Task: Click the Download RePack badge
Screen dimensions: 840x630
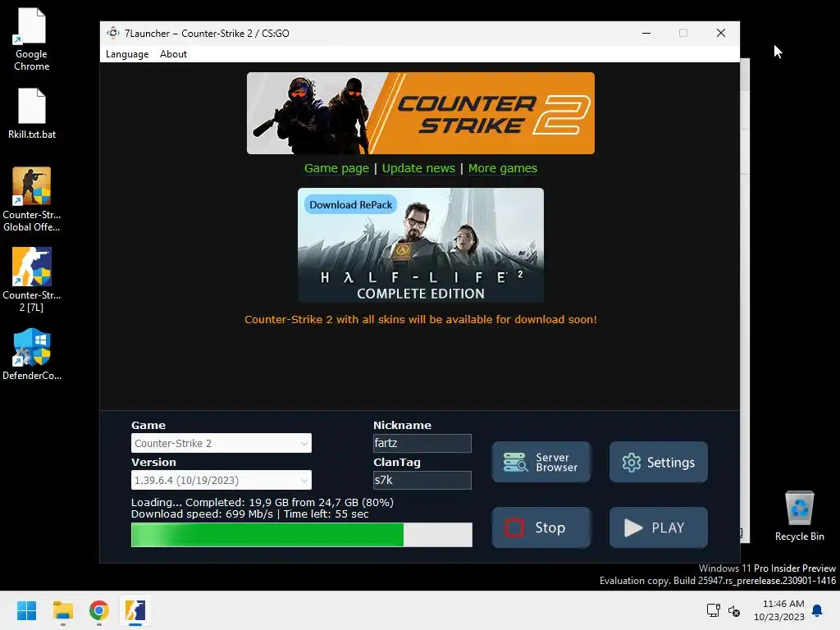Action: coord(351,204)
